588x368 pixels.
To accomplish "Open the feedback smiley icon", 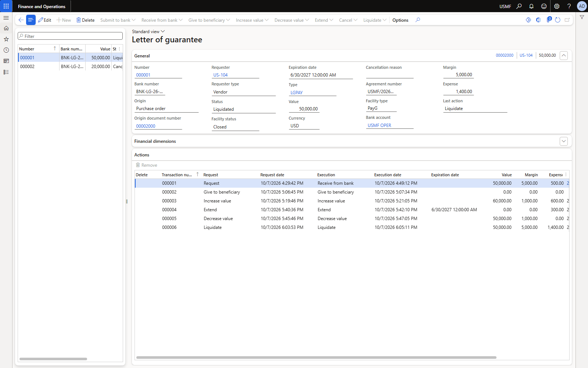I will 544,6.
